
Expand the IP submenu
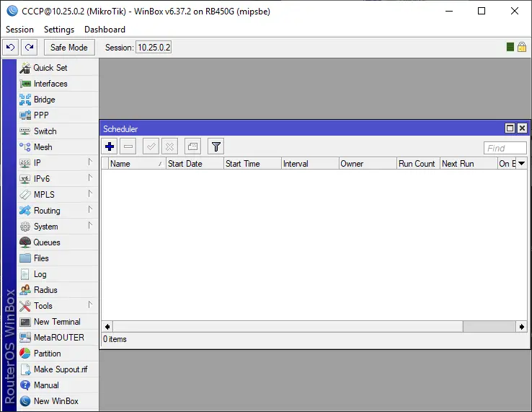58,163
